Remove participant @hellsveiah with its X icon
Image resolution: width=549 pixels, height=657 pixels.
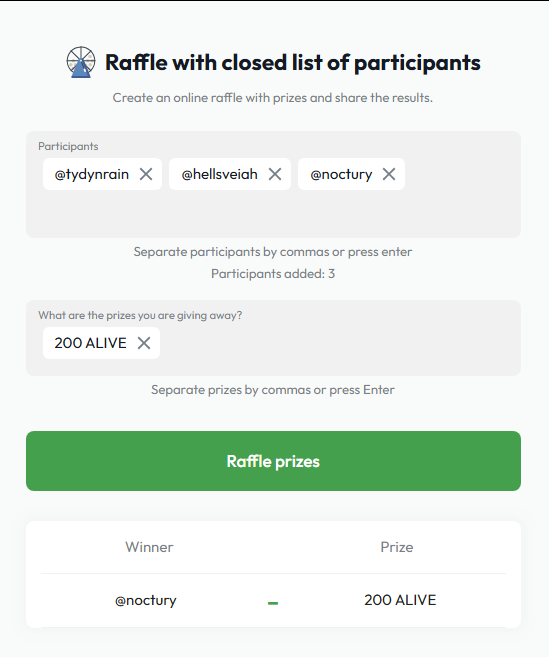275,174
